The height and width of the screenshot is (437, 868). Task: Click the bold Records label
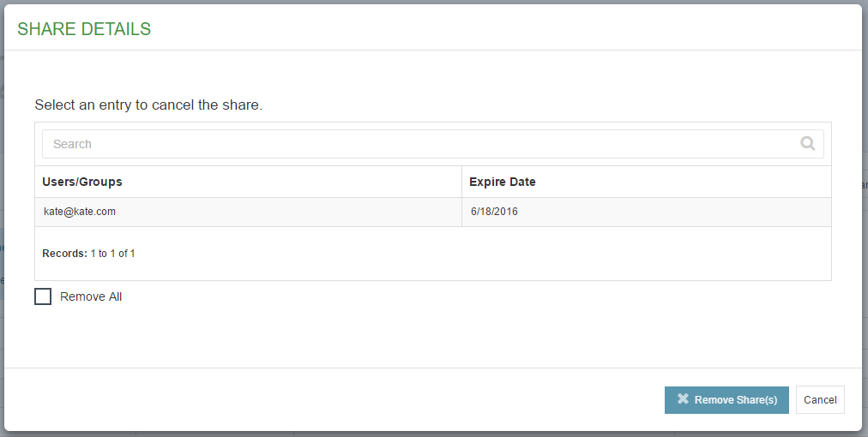[x=65, y=254]
